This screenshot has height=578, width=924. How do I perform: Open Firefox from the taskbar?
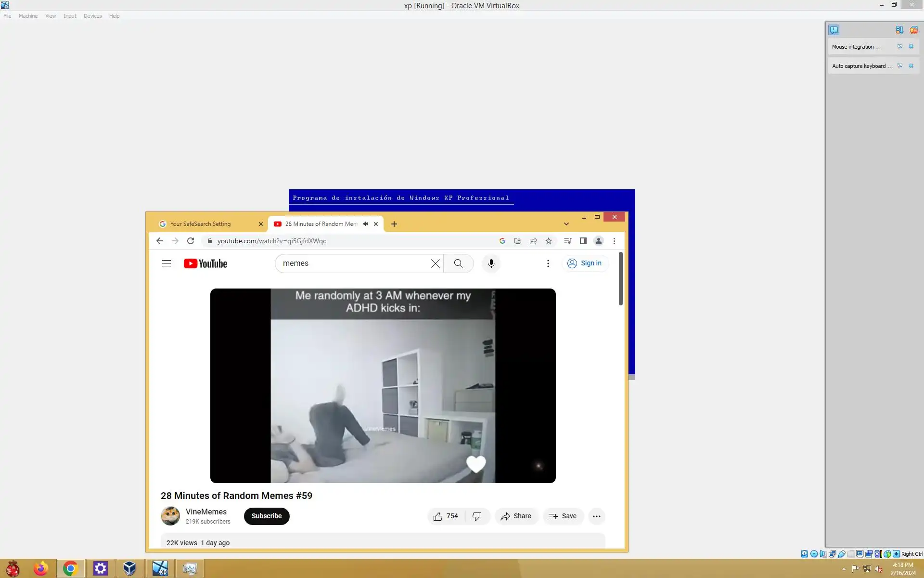41,568
